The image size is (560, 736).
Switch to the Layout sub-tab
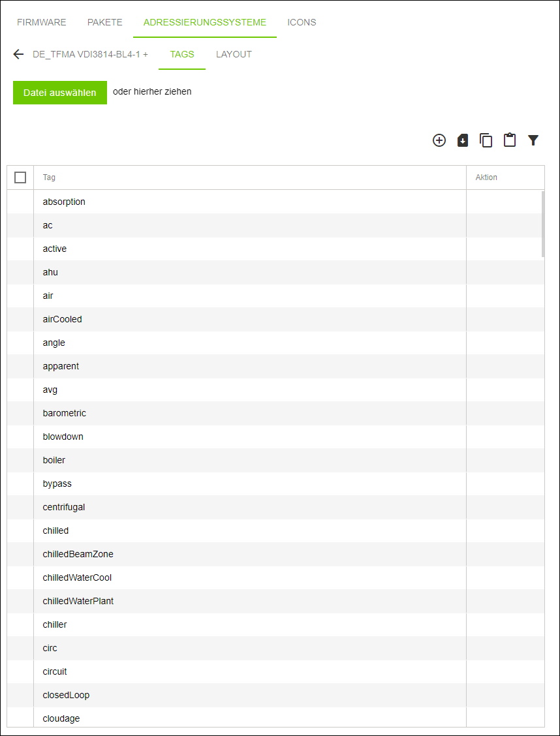click(x=234, y=54)
